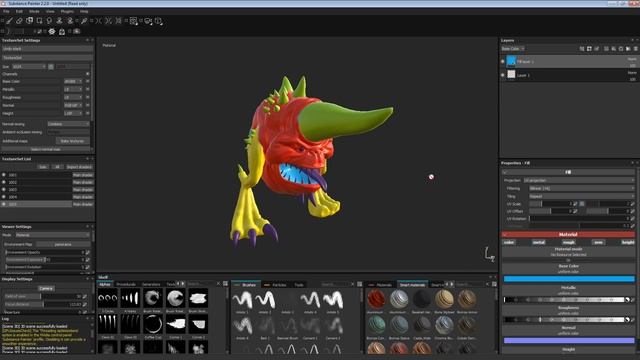Click the blue Base Color swatch

569,279
